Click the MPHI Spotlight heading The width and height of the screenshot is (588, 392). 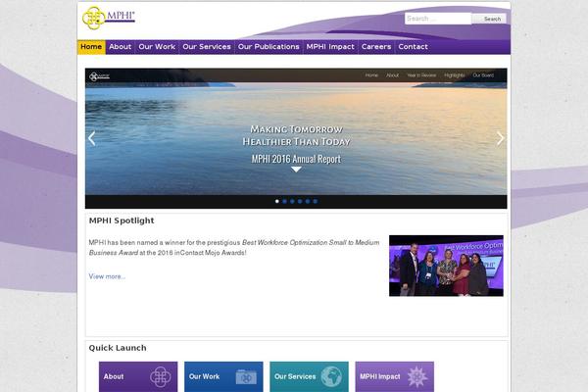[122, 220]
